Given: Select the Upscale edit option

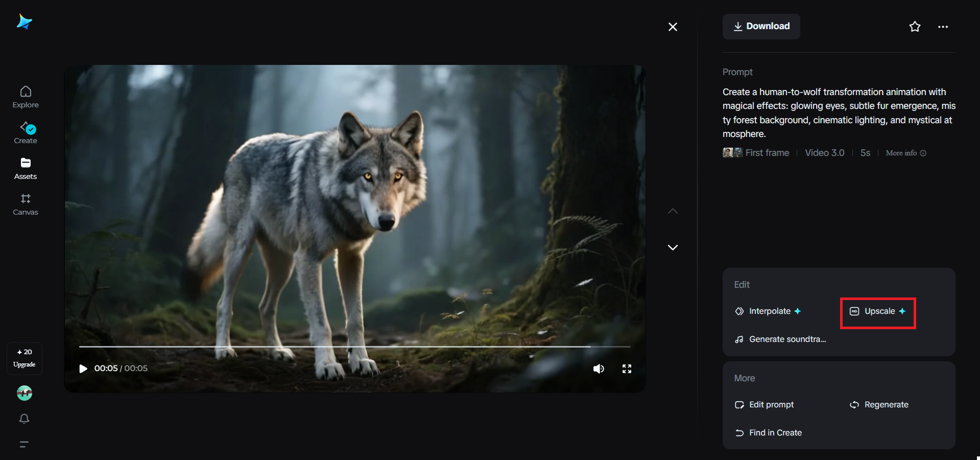Looking at the screenshot, I should coord(878,311).
